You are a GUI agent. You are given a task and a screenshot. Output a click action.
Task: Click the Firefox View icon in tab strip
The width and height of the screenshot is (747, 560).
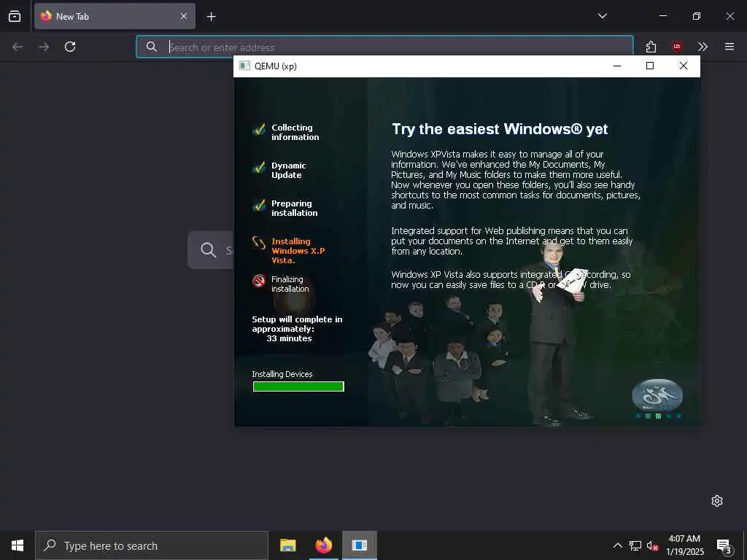pyautogui.click(x=15, y=16)
